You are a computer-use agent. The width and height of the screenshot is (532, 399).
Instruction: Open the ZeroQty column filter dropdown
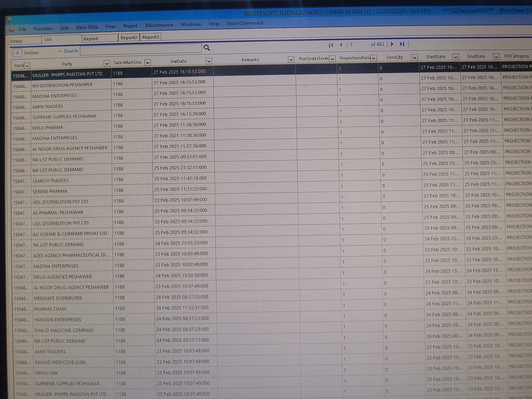click(414, 57)
